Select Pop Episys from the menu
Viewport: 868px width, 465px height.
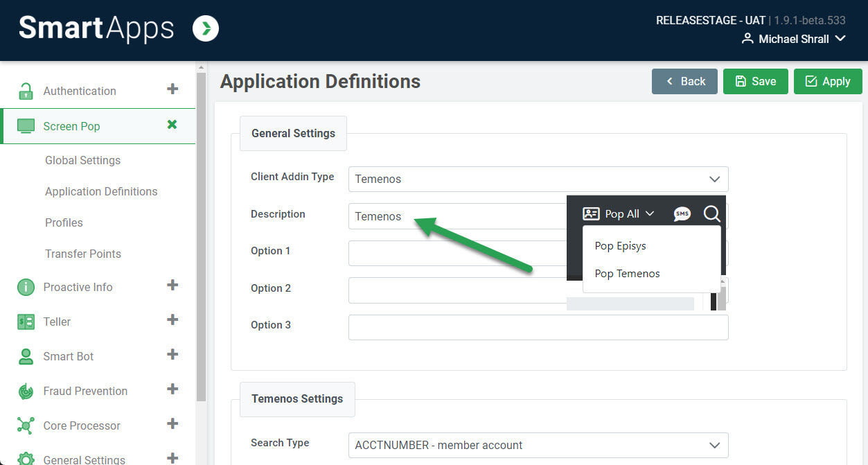(x=621, y=245)
